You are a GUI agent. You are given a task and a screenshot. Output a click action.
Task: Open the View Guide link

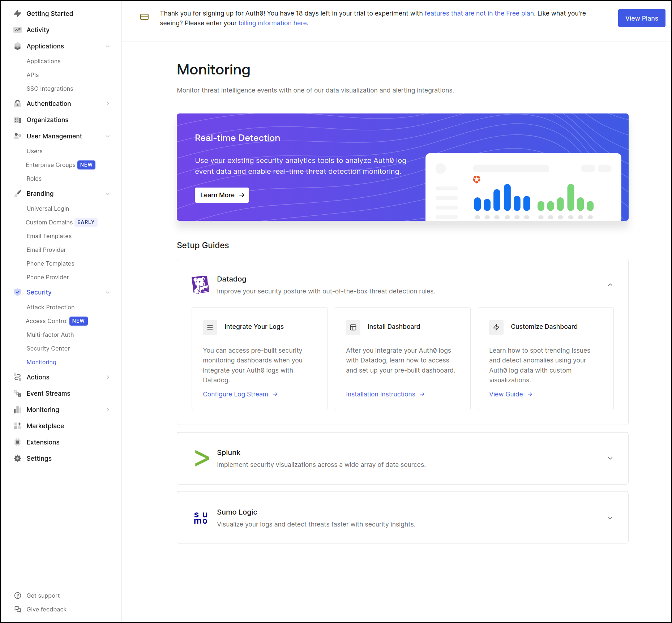click(511, 394)
